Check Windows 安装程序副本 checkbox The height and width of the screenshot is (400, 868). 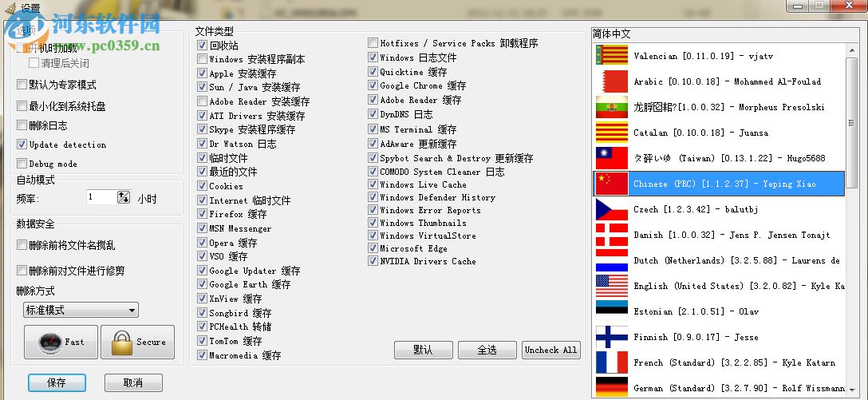[x=202, y=59]
